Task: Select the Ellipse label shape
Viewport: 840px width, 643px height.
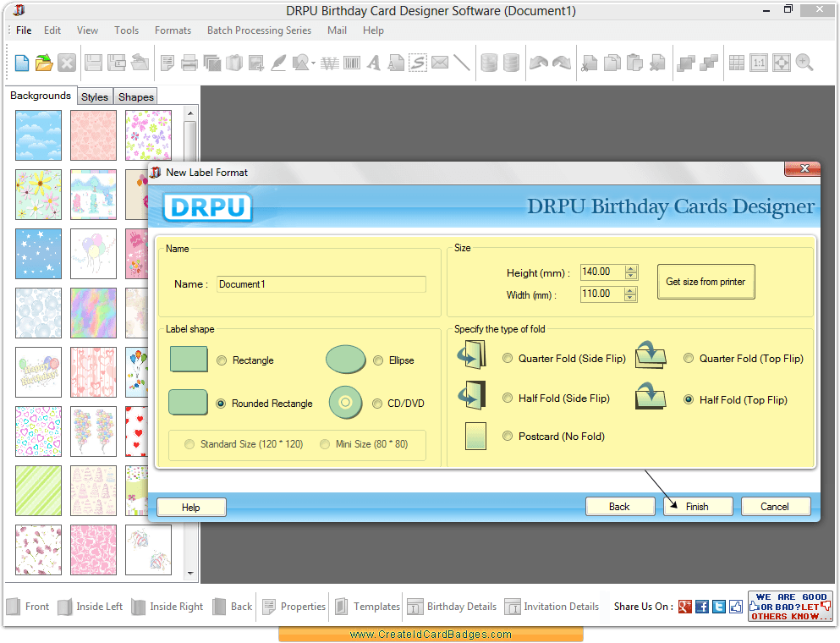Action: pyautogui.click(x=378, y=360)
